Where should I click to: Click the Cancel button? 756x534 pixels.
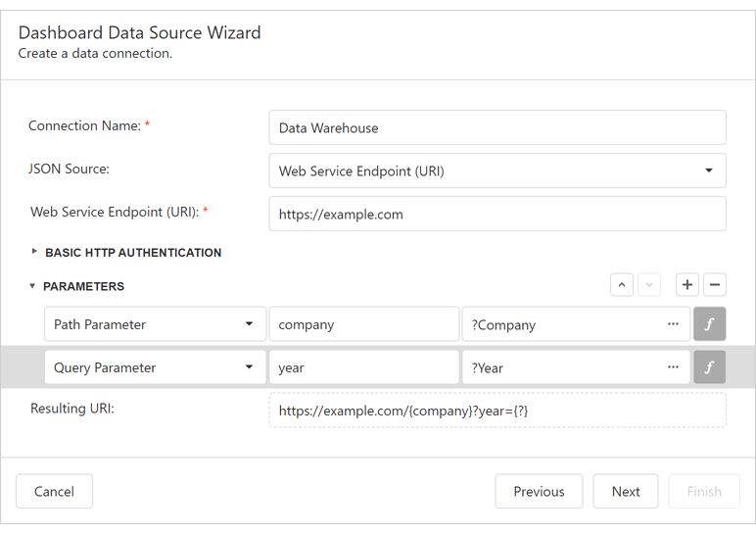(54, 492)
